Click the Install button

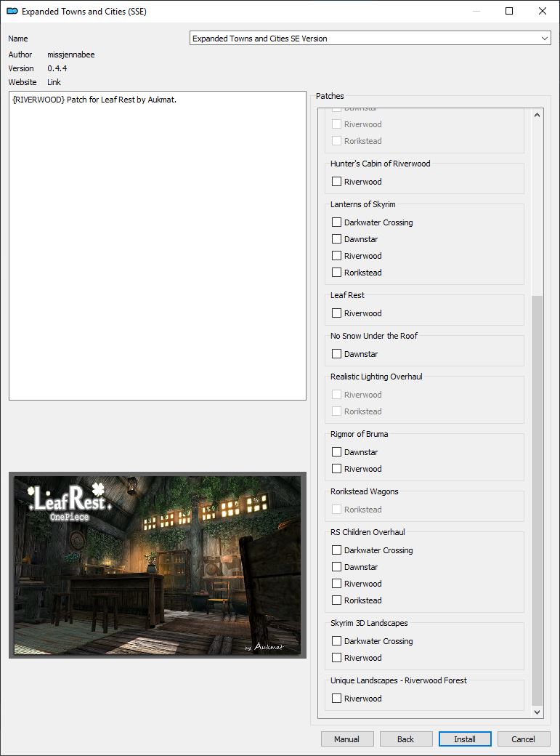coord(465,739)
